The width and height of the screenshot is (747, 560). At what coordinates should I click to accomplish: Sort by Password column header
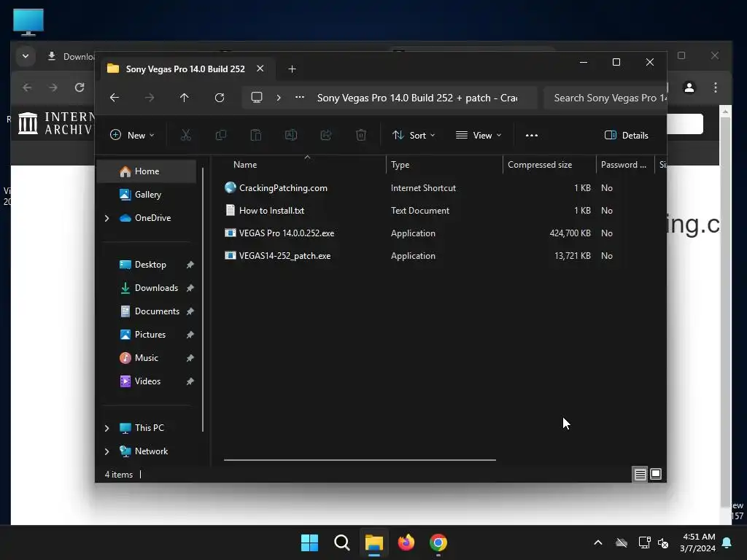(x=625, y=165)
